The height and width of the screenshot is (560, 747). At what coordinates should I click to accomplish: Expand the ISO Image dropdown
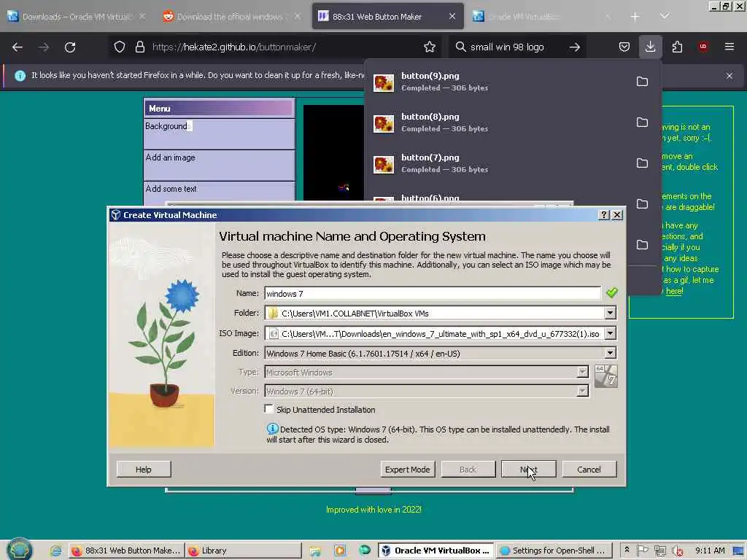click(610, 333)
